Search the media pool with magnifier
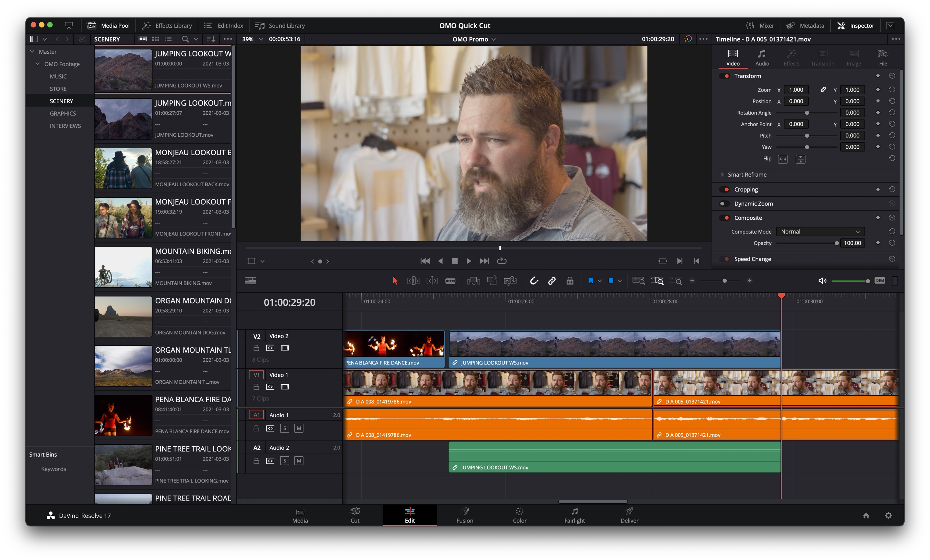The width and height of the screenshot is (930, 560). point(185,39)
